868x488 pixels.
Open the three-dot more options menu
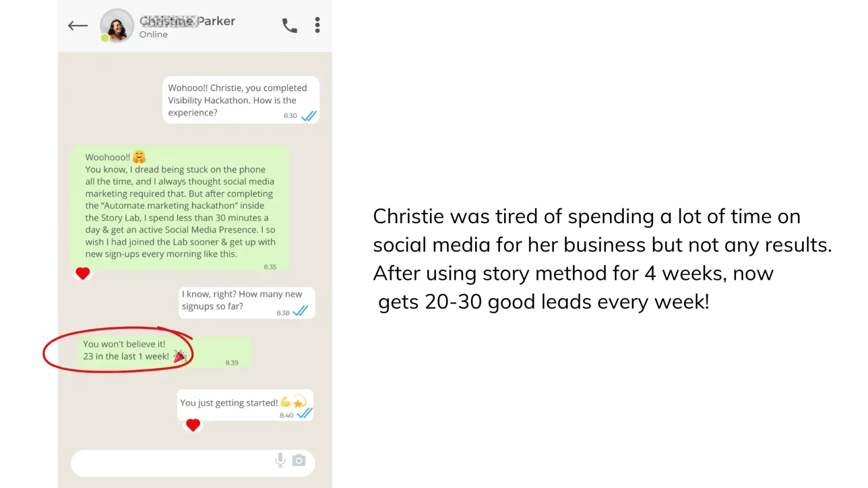pos(317,25)
